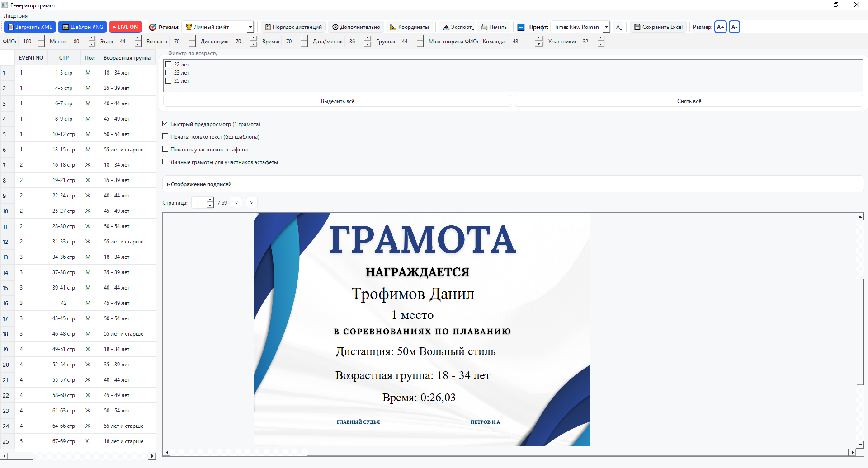Click the Группа size spinbox arrows
The width and height of the screenshot is (868, 468).
coord(420,42)
